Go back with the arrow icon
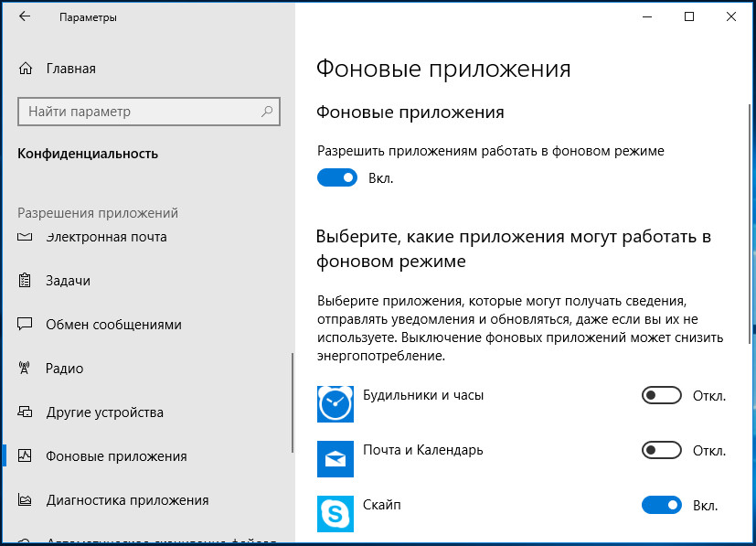This screenshot has height=546, width=756. coord(24,16)
